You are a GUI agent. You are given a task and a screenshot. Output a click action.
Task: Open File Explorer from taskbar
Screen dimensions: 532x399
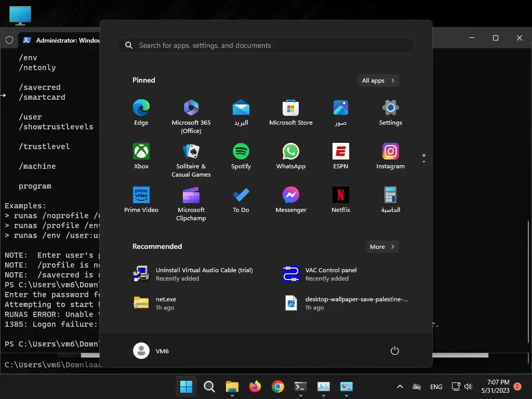pyautogui.click(x=232, y=387)
